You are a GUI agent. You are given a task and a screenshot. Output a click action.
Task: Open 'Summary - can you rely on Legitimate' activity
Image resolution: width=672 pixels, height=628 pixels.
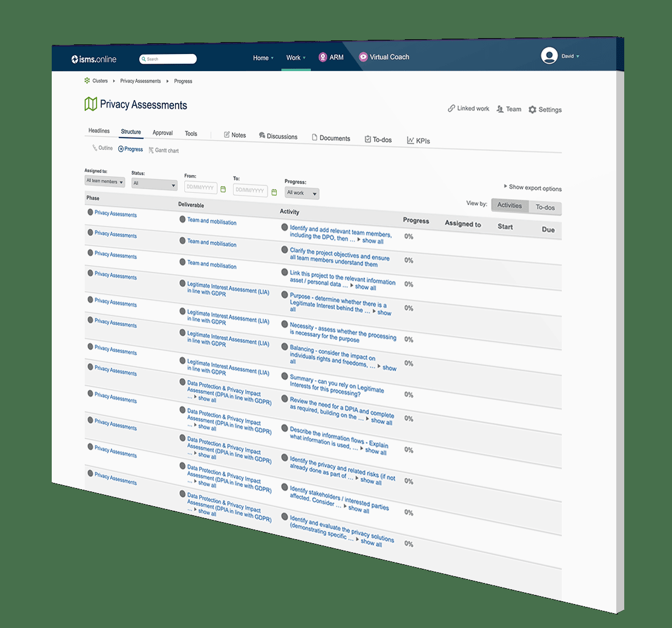[x=337, y=385]
